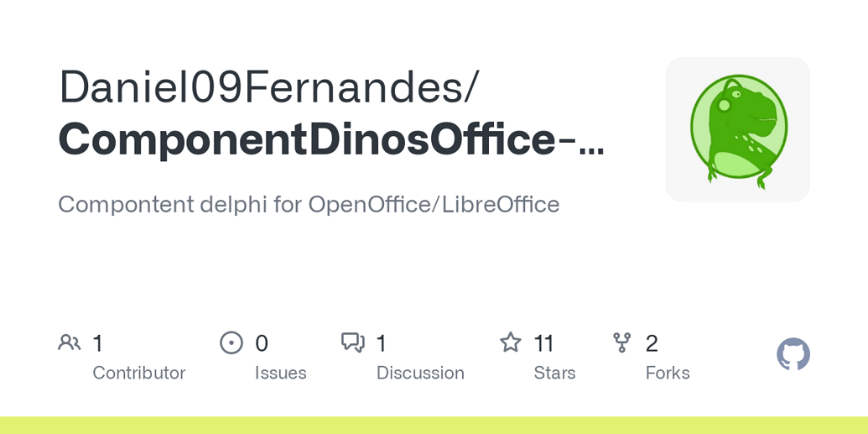
Task: Click the fork branch icon
Action: [x=622, y=342]
